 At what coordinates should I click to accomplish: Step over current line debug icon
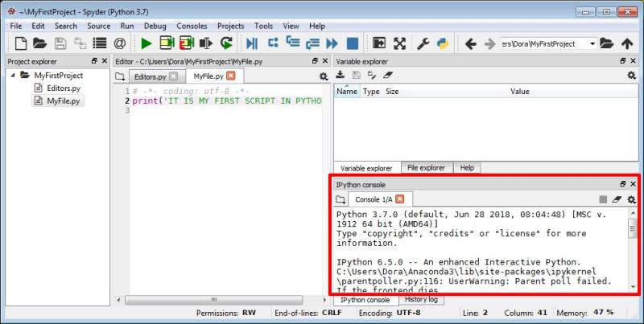pos(273,43)
